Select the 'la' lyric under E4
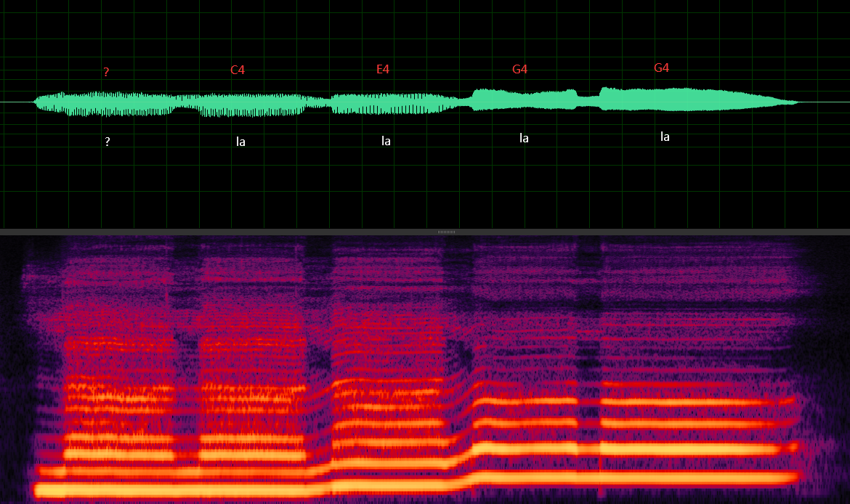The image size is (850, 504). (x=386, y=141)
